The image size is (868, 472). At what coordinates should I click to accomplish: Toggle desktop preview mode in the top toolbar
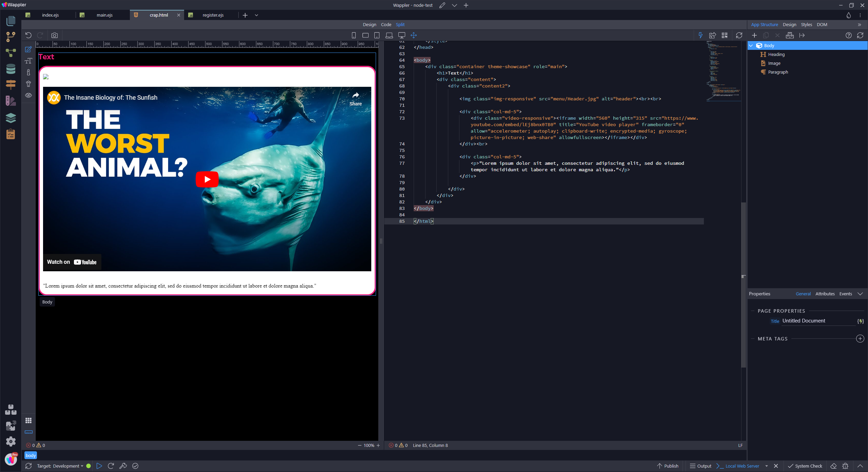pos(401,35)
